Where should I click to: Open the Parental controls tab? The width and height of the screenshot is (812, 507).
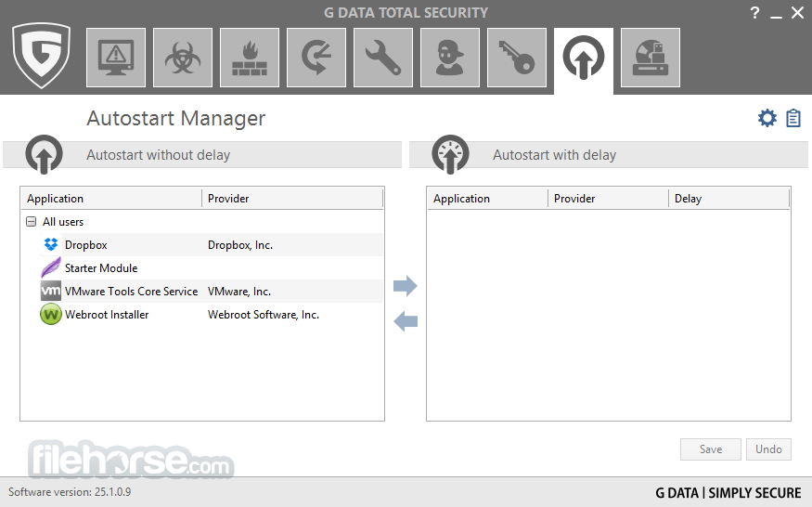click(450, 58)
